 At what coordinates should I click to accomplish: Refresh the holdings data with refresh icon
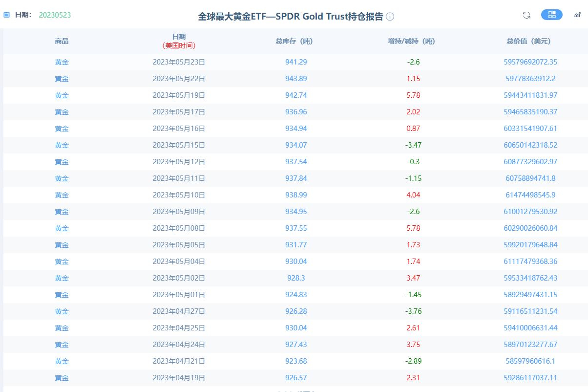coord(526,15)
